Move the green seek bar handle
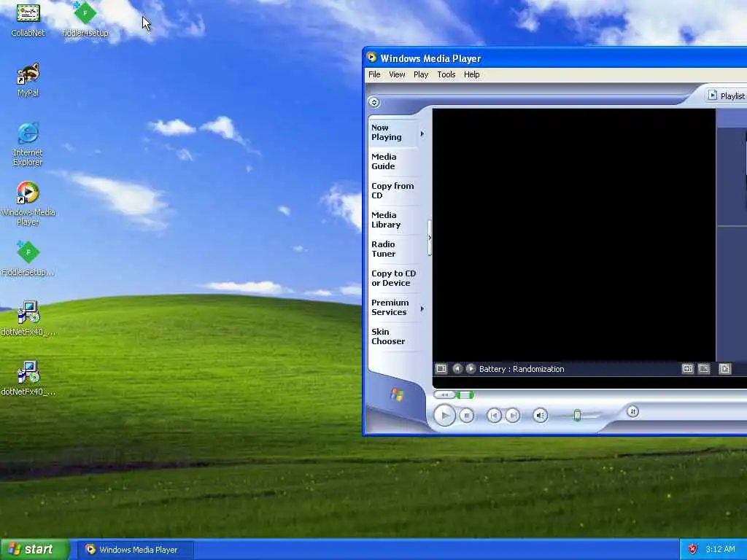This screenshot has width=747, height=560. point(465,394)
